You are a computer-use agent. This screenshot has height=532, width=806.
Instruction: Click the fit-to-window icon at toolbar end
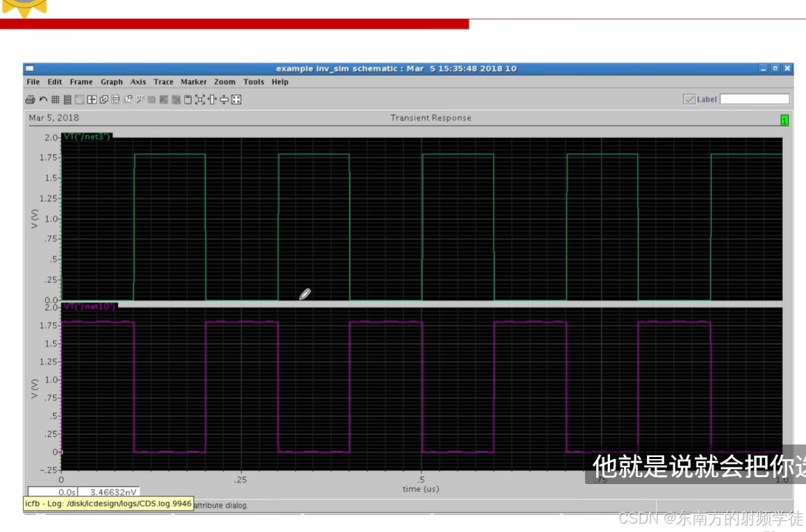pos(236,100)
